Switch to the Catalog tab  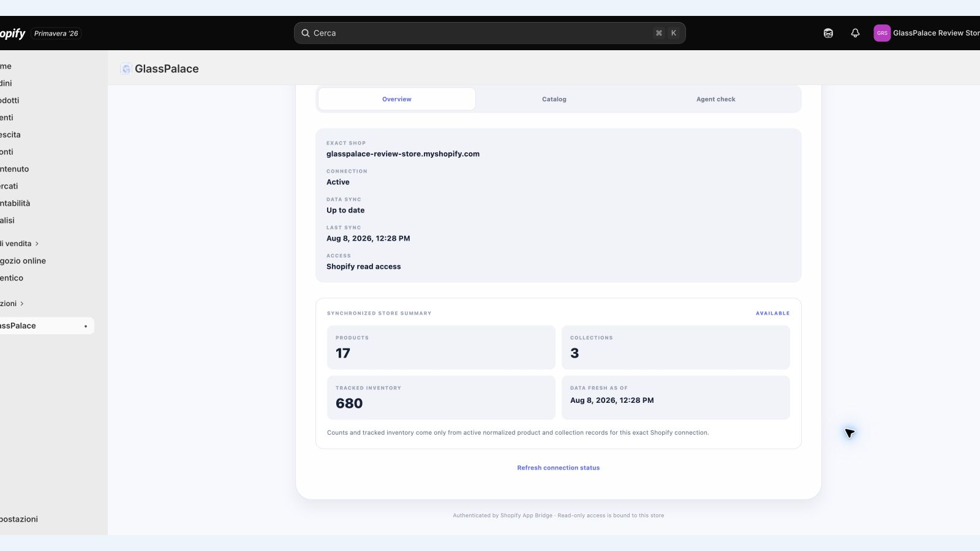[x=554, y=99]
